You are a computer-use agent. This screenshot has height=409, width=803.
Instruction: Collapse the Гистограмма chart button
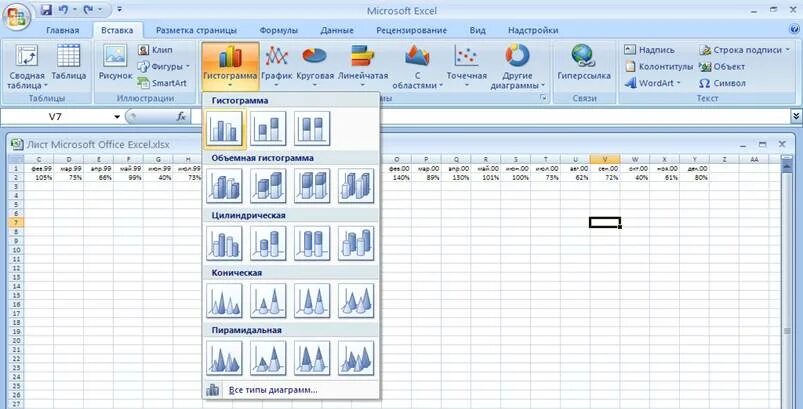click(230, 67)
